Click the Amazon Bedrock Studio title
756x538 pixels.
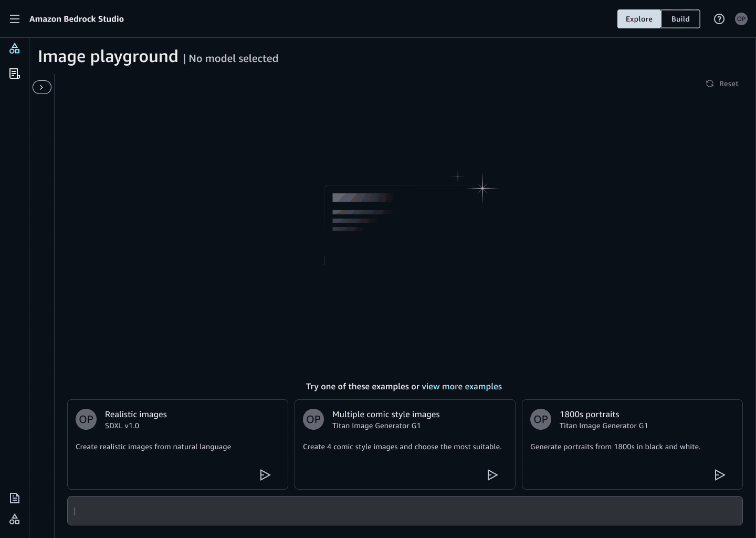pos(77,19)
